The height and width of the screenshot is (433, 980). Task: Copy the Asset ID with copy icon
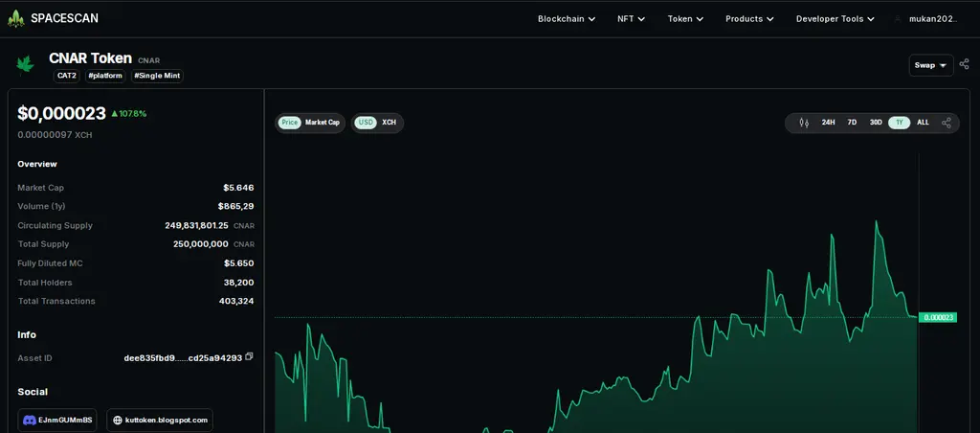pos(250,356)
